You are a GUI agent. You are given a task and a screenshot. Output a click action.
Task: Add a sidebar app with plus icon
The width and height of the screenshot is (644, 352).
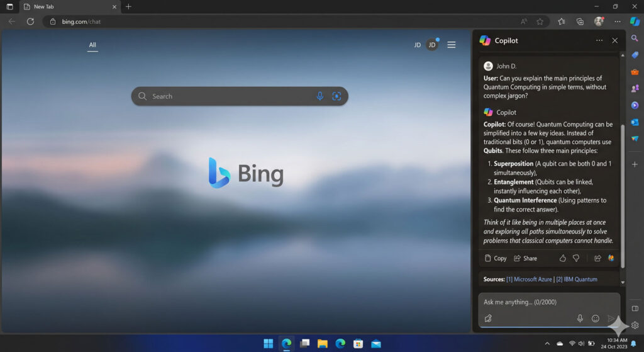[x=635, y=164]
